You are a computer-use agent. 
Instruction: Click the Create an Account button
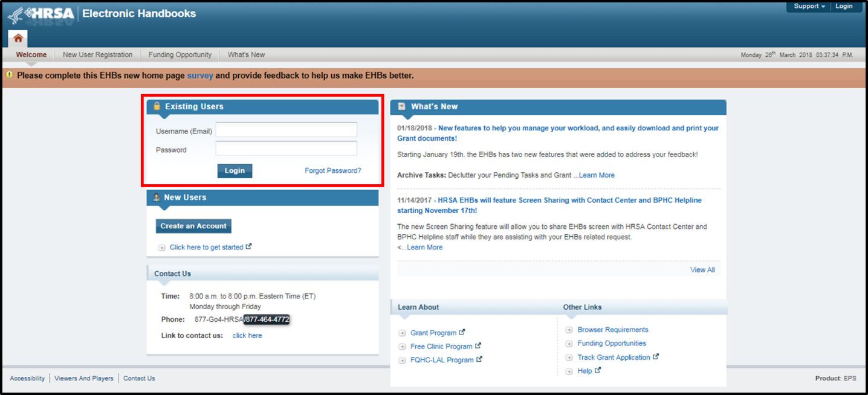pyautogui.click(x=193, y=226)
